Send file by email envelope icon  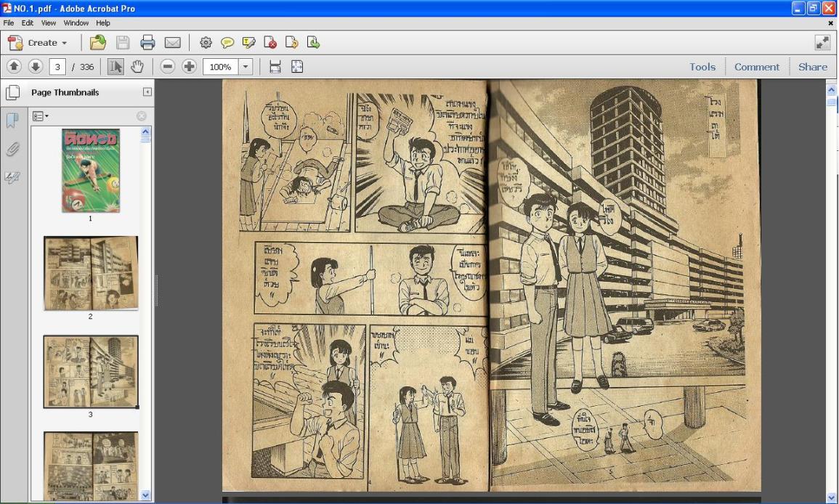click(172, 42)
